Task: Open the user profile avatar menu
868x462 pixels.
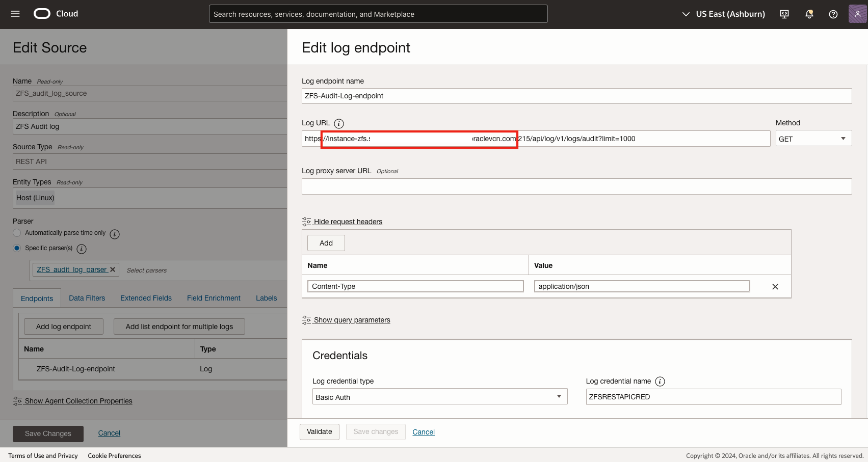Action: click(857, 14)
